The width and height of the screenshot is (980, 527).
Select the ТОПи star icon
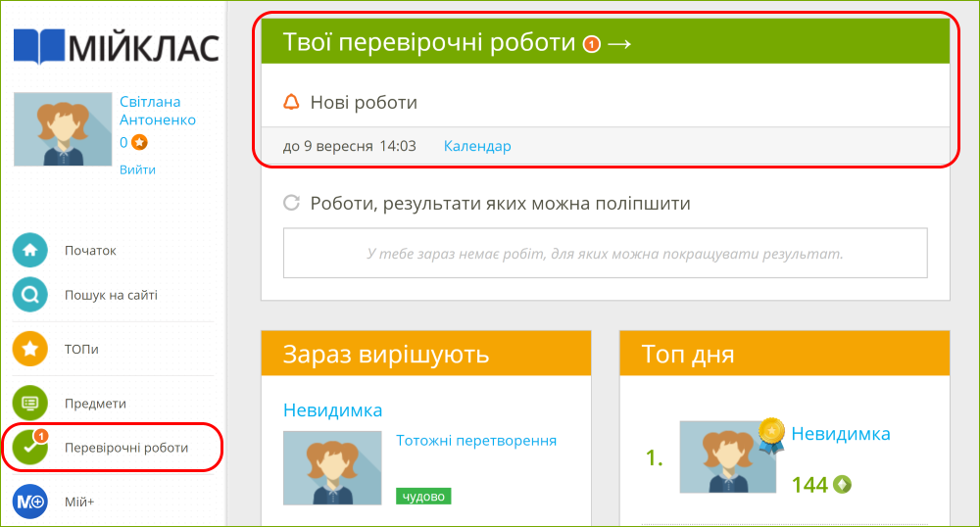30,348
